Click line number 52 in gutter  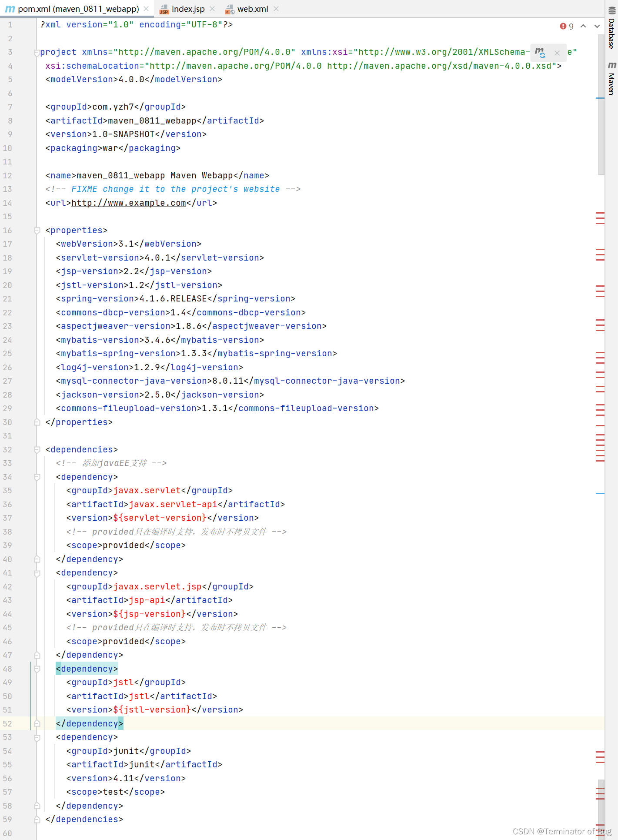(7, 724)
